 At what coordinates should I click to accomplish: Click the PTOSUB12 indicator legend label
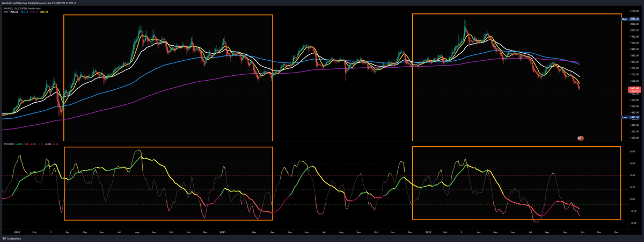pyautogui.click(x=9, y=144)
